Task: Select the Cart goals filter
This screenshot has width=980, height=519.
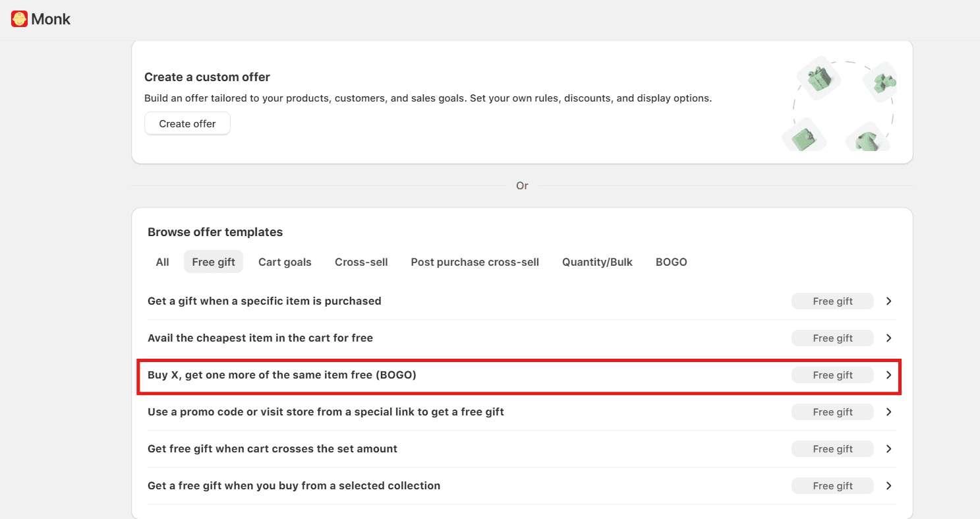Action: pos(285,262)
